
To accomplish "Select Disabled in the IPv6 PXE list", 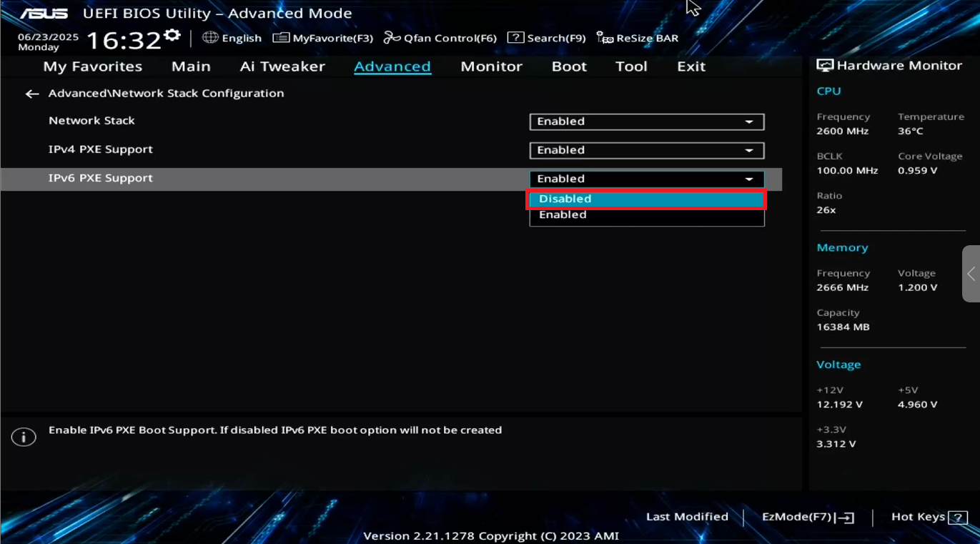I will point(646,199).
